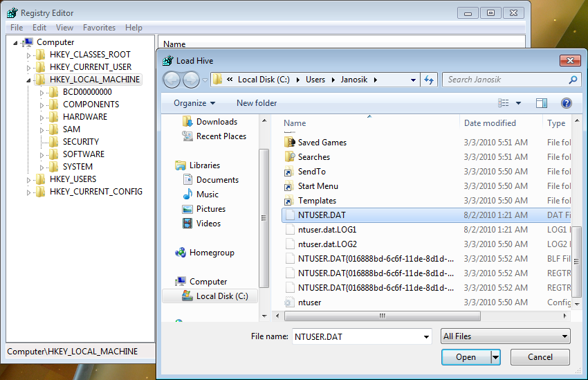
Task: Click the NTUSER.DAT file icon
Action: click(289, 215)
